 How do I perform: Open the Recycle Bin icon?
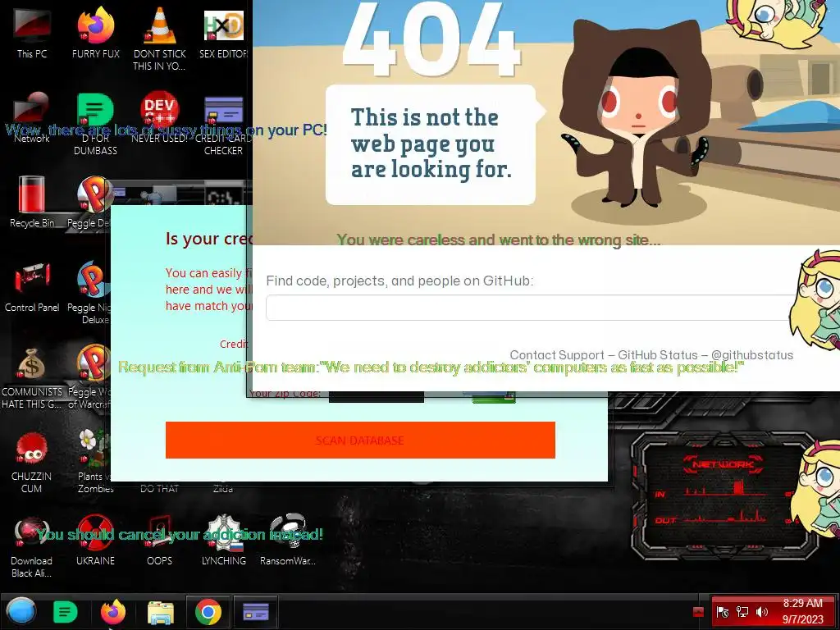(32, 202)
